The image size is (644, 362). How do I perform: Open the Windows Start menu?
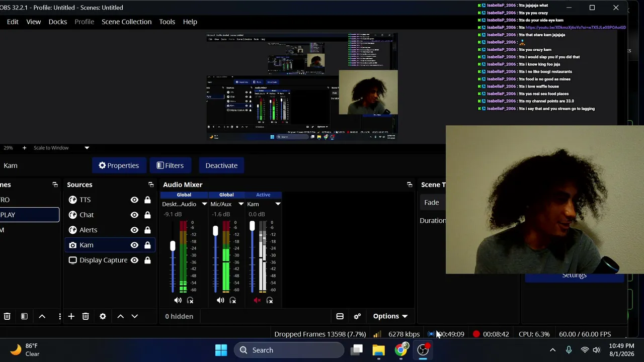(221, 350)
